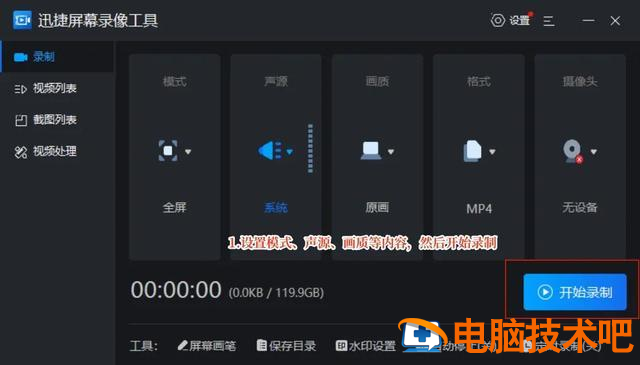
Task: Expand the format dropdown arrow
Action: click(x=492, y=151)
